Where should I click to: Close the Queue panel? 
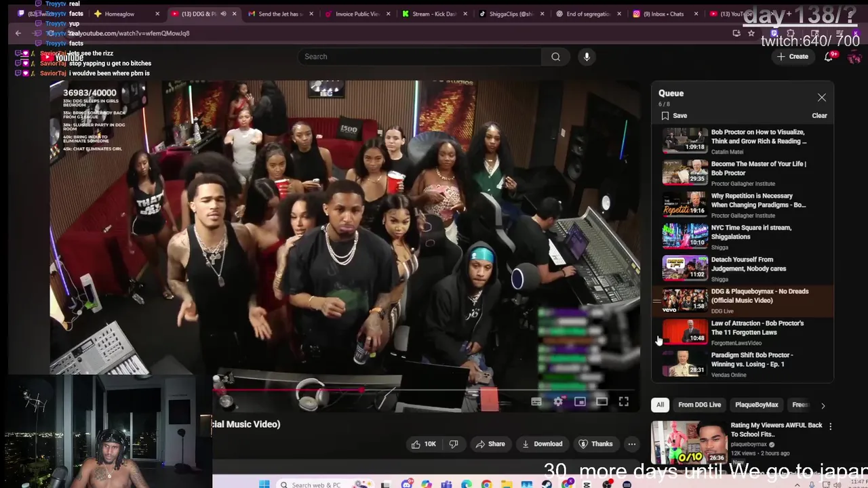coord(822,98)
